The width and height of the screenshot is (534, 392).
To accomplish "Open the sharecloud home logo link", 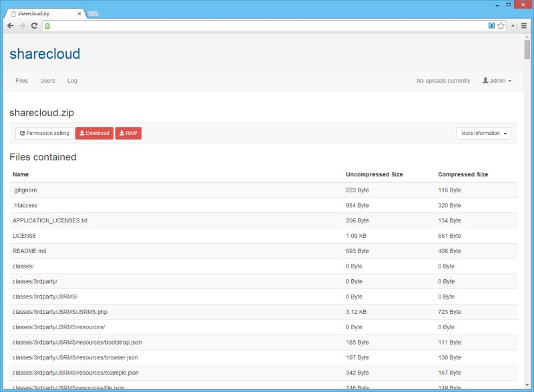I will point(45,54).
